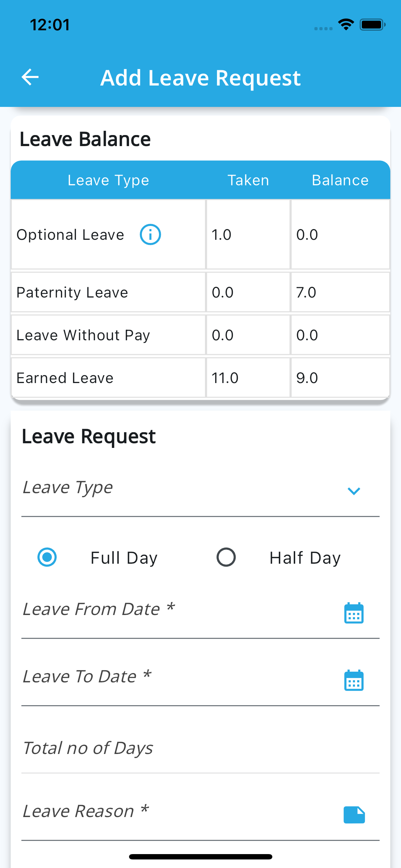Image resolution: width=401 pixels, height=868 pixels.
Task: Open Optional Leave info icon
Action: click(x=150, y=234)
